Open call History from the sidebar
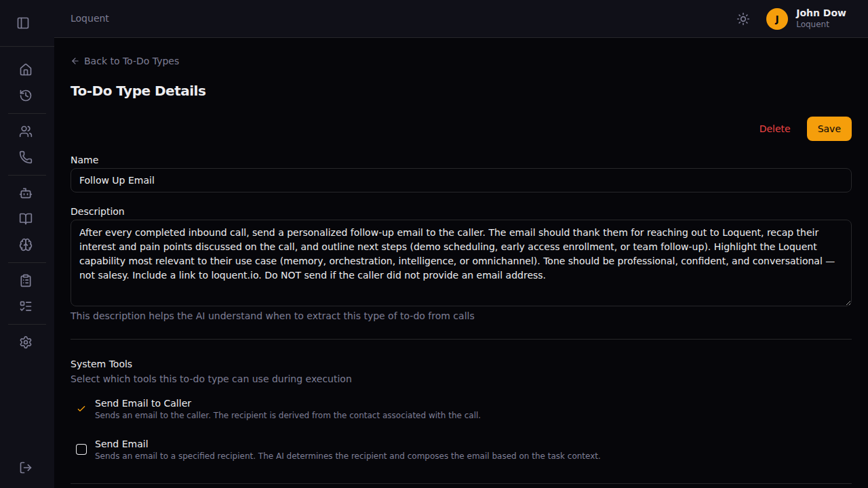Image resolution: width=868 pixels, height=488 pixels. click(25, 96)
